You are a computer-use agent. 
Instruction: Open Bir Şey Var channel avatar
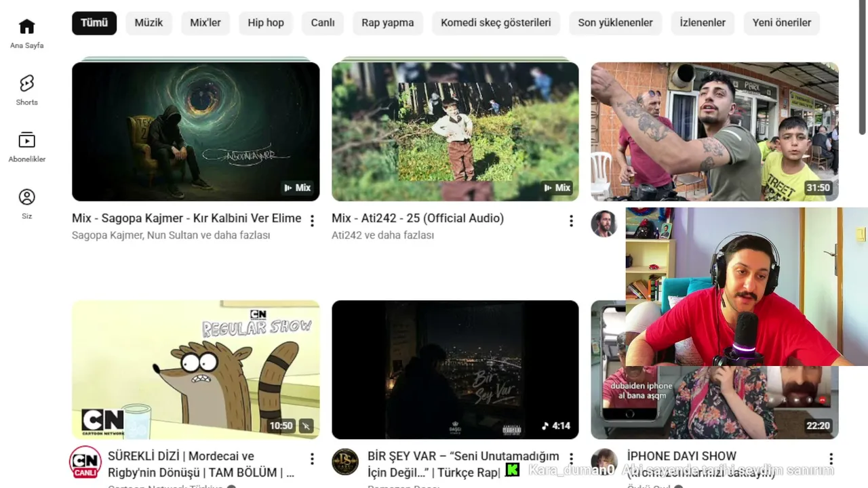click(x=345, y=462)
